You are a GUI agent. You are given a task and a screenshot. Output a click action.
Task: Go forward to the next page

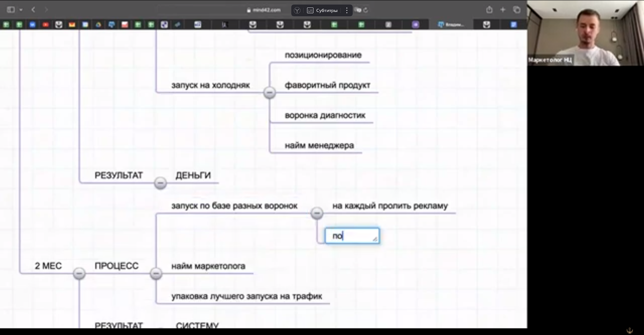(x=46, y=10)
